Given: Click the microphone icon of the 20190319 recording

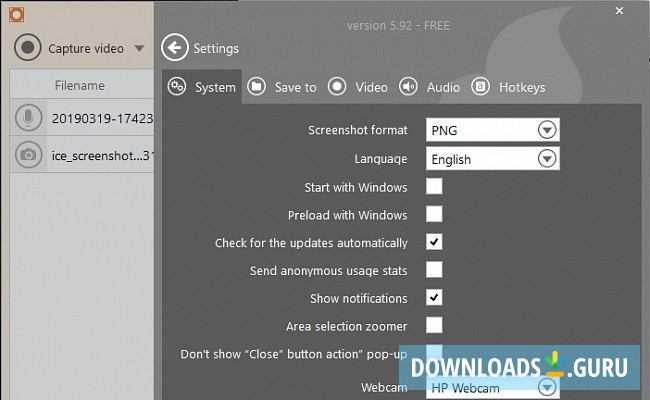Looking at the screenshot, I should [x=28, y=118].
